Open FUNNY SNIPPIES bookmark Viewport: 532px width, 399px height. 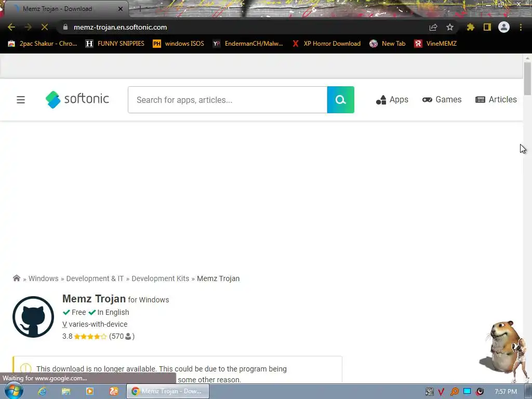pyautogui.click(x=115, y=44)
